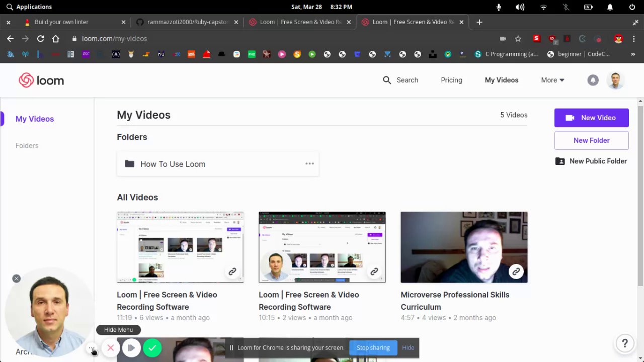This screenshot has width=644, height=362.
Task: Go to My Videos in top navigation
Action: click(502, 80)
